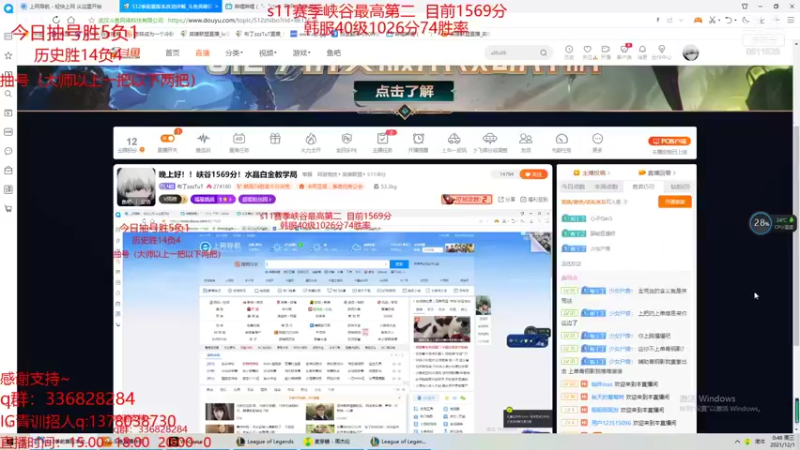Open the streamer avatar next to stream title

pyautogui.click(x=136, y=186)
